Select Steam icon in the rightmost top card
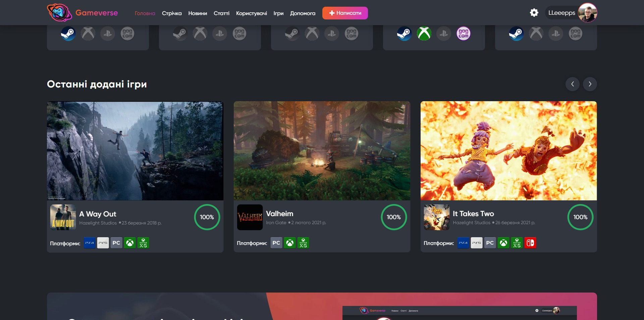Viewport: 644px width, 320px height. (x=516, y=34)
